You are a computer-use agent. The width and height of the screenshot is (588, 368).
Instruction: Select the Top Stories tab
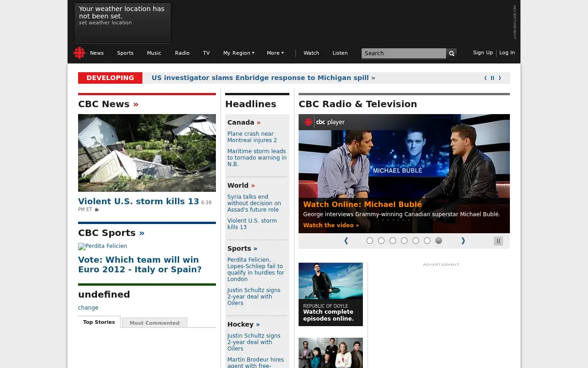[x=99, y=322]
